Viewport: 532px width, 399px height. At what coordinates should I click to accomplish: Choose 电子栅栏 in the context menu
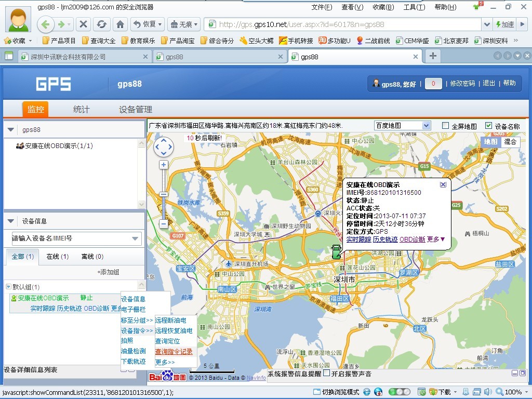(134, 310)
